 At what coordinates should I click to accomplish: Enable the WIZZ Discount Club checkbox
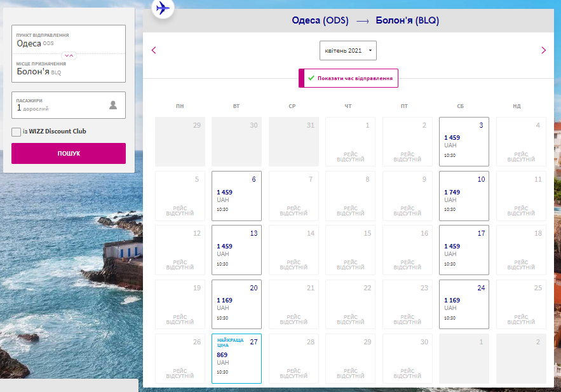point(17,132)
